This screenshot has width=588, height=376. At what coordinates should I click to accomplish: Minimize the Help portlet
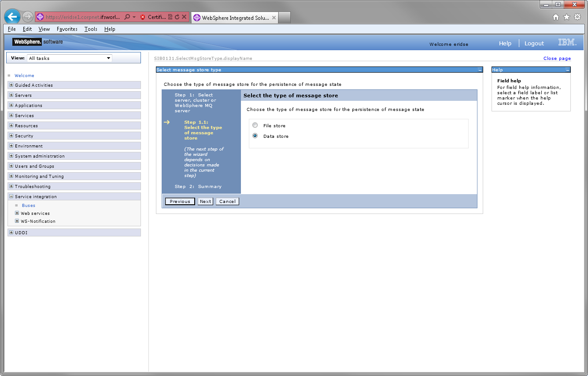coord(568,70)
